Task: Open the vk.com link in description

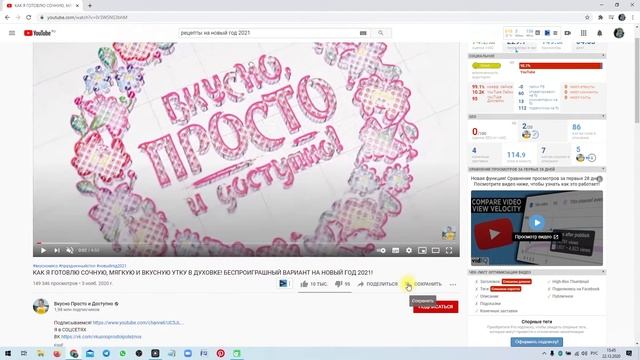Action: pos(101,337)
